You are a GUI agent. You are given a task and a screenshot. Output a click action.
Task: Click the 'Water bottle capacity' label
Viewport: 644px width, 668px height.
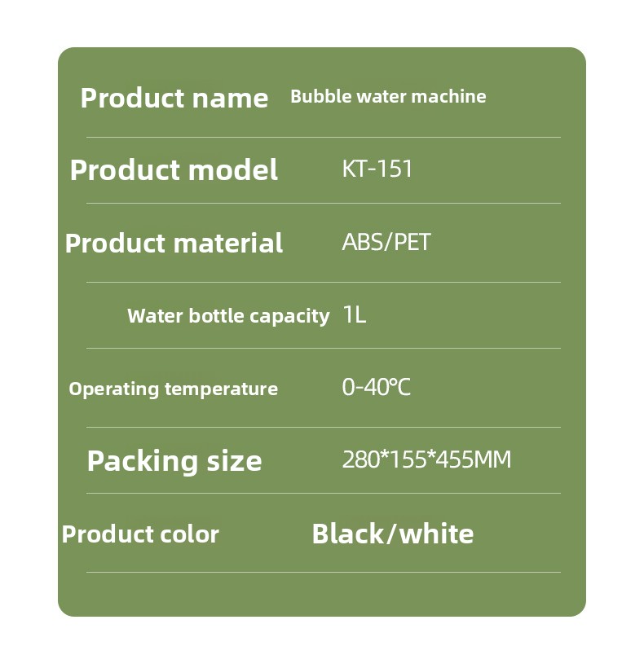pos(228,316)
